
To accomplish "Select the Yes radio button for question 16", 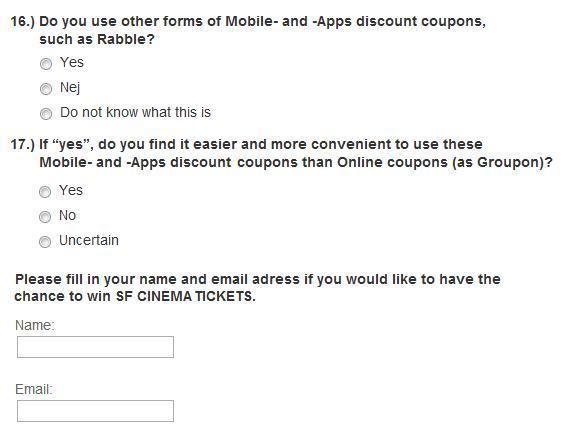I will [46, 64].
